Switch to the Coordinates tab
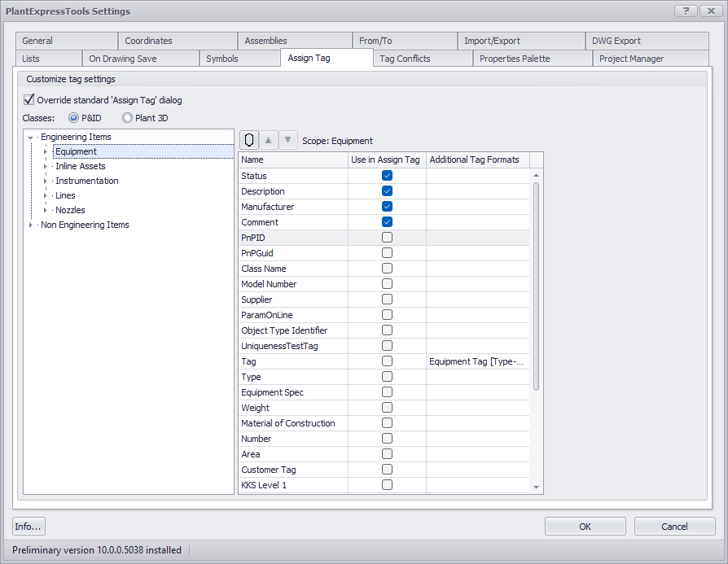Viewport: 728px width, 564px height. (x=178, y=41)
